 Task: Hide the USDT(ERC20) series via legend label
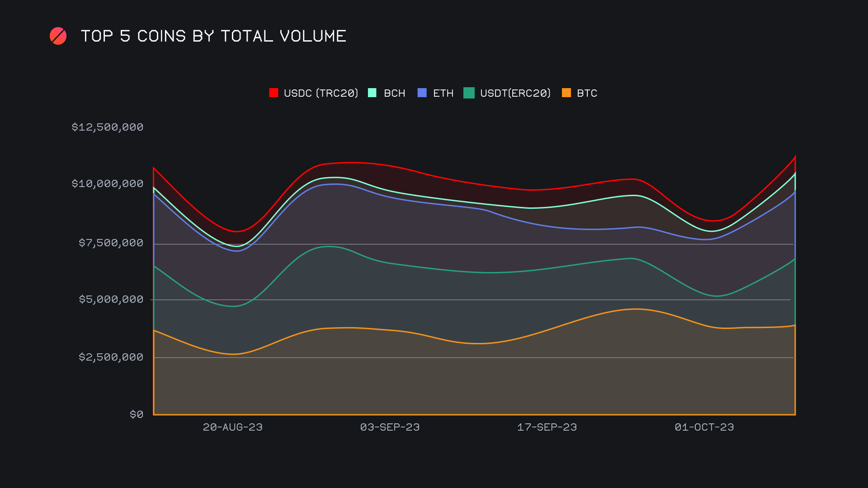(x=515, y=93)
